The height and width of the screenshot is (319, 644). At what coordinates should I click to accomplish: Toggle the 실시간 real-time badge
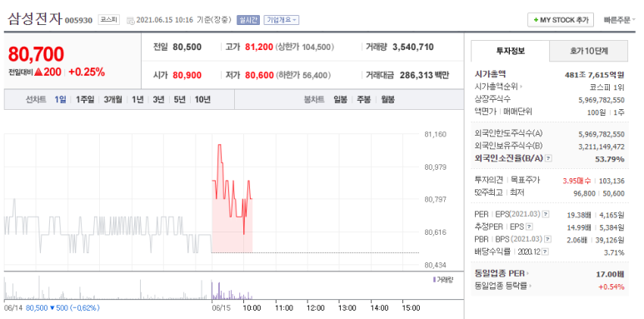pyautogui.click(x=248, y=20)
